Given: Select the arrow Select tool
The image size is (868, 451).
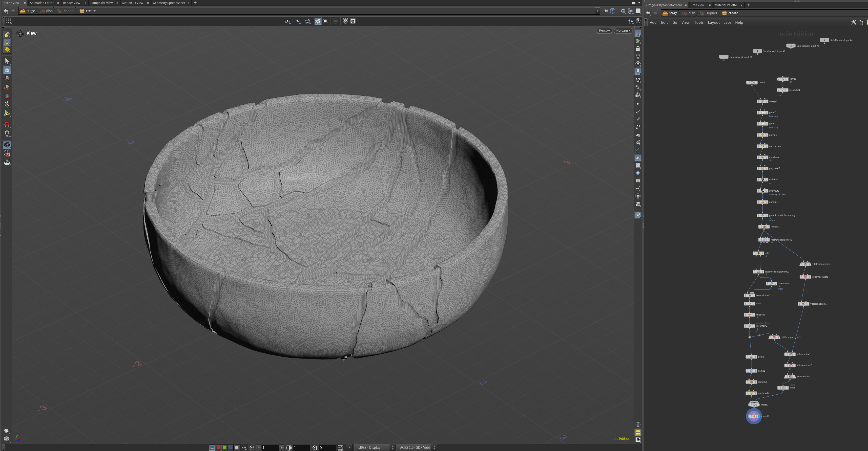Looking at the screenshot, I should coord(7,61).
